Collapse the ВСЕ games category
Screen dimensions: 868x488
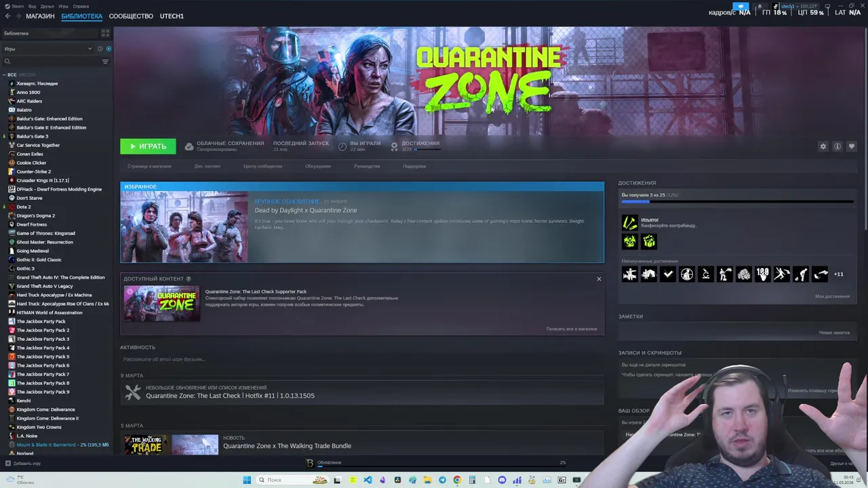pos(4,75)
